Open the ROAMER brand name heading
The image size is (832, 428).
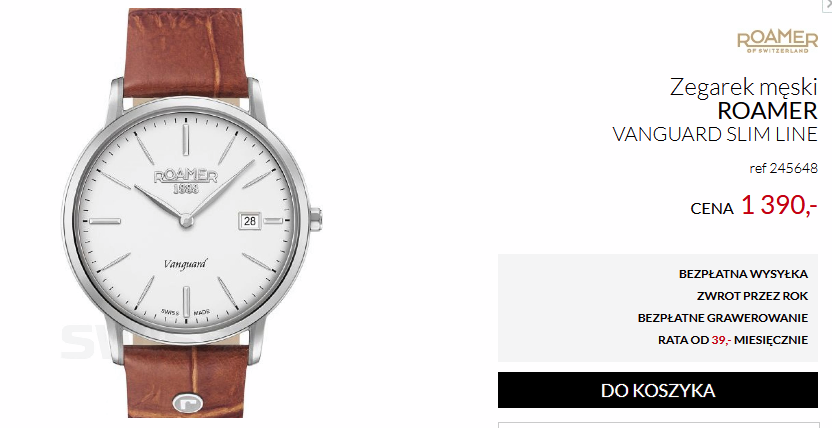click(x=767, y=111)
